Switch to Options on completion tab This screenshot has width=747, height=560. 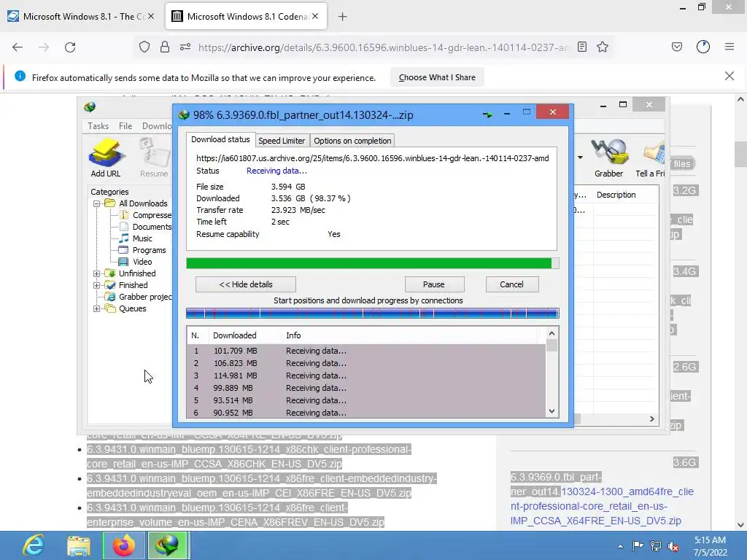pos(352,141)
